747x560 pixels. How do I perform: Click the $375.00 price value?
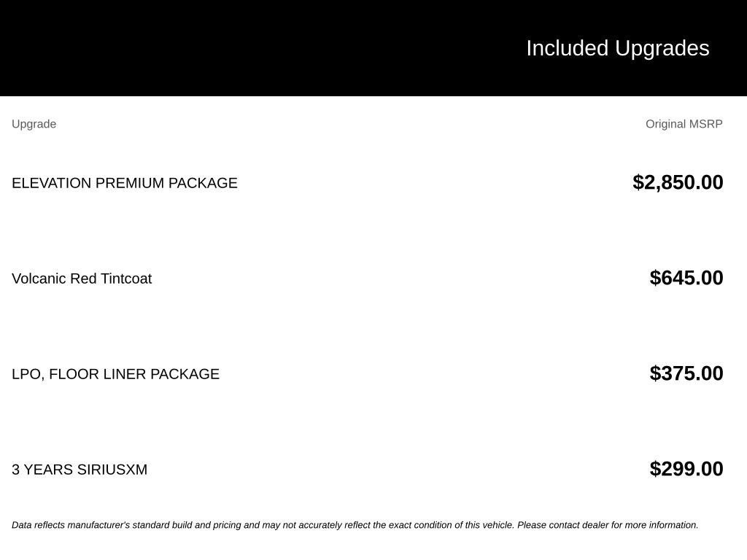tap(686, 373)
